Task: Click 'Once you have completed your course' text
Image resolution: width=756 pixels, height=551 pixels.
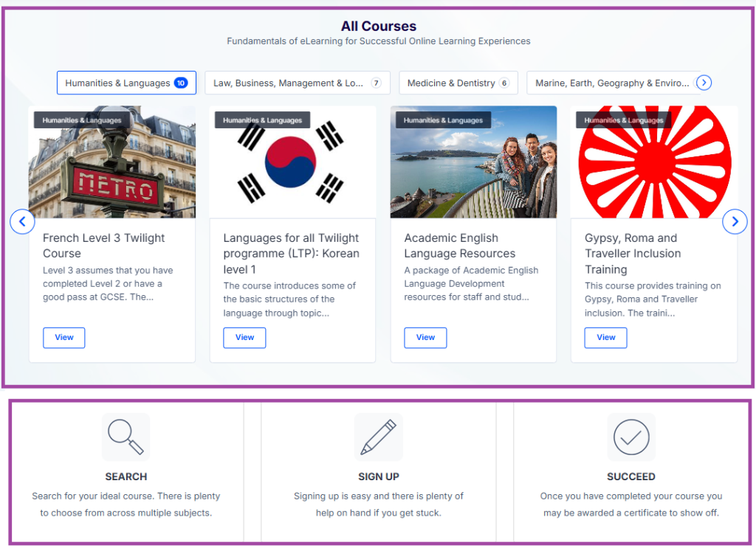Action: 631,505
